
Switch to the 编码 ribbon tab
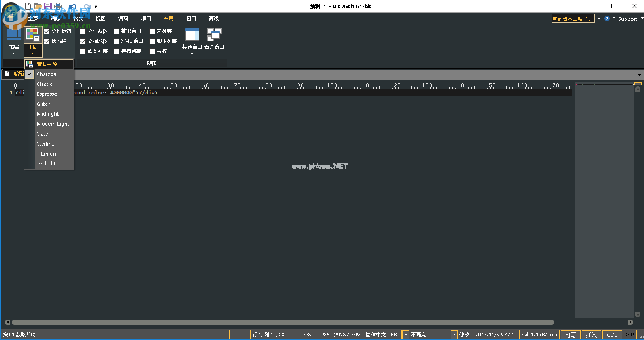tap(123, 19)
